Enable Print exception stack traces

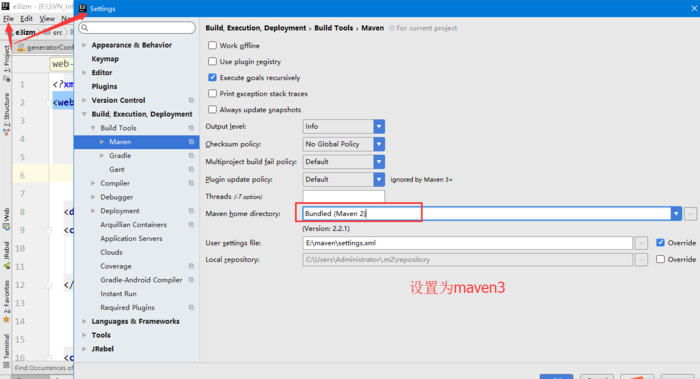212,94
